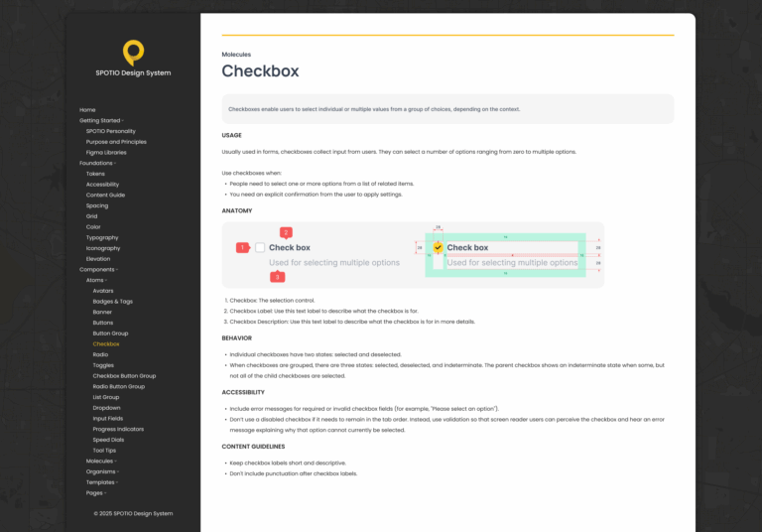The height and width of the screenshot is (532, 762).
Task: Go to Progress Indicators page
Action: 118,430
